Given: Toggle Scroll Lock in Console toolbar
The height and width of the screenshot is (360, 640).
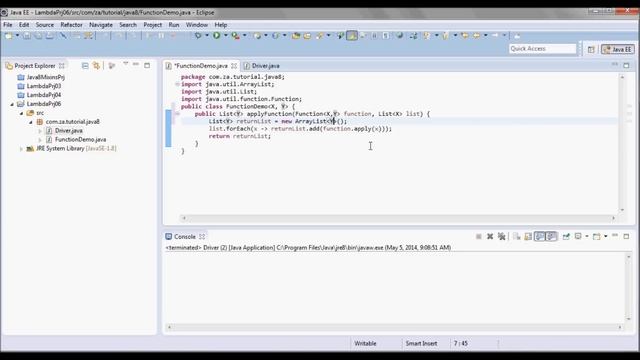Looking at the screenshot, I should click(528, 236).
